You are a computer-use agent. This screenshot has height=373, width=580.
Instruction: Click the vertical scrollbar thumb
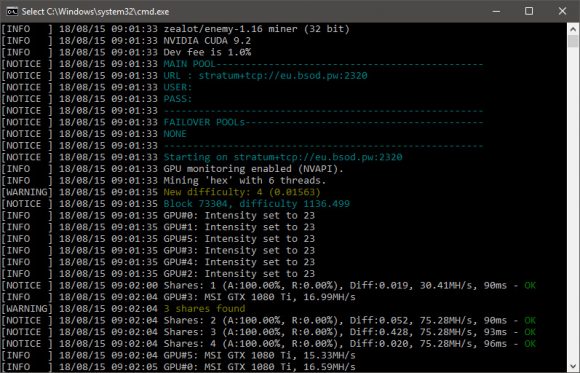click(573, 41)
